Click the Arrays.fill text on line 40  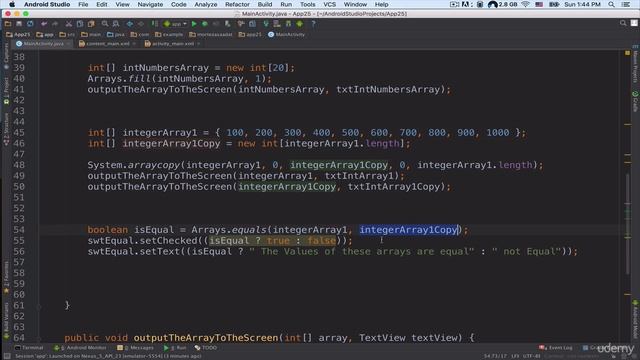(119, 78)
